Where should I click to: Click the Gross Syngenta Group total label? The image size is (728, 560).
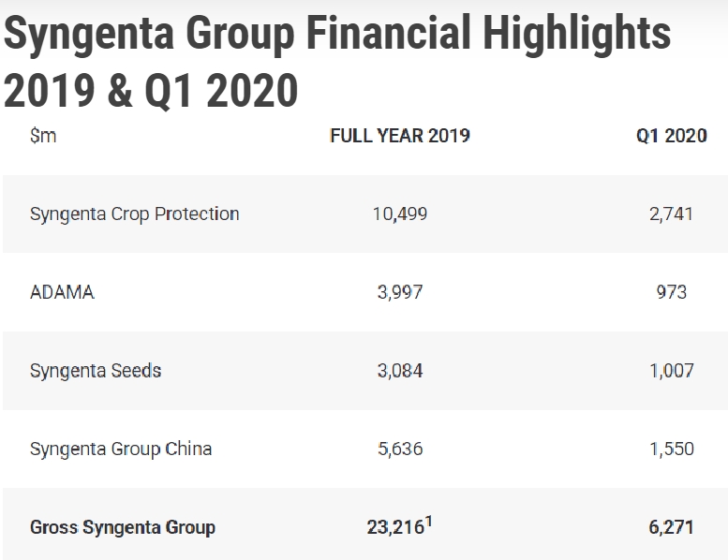(x=123, y=527)
